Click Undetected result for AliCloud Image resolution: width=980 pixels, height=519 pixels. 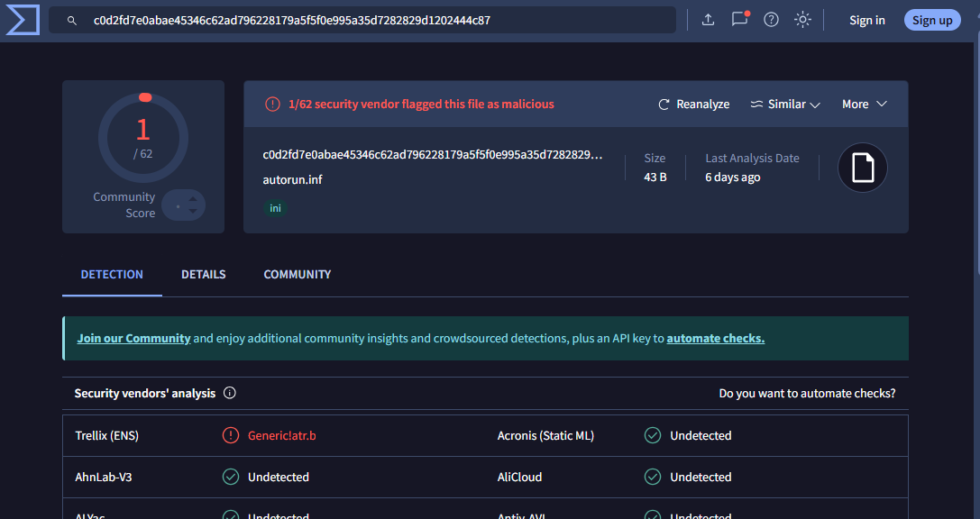point(701,478)
